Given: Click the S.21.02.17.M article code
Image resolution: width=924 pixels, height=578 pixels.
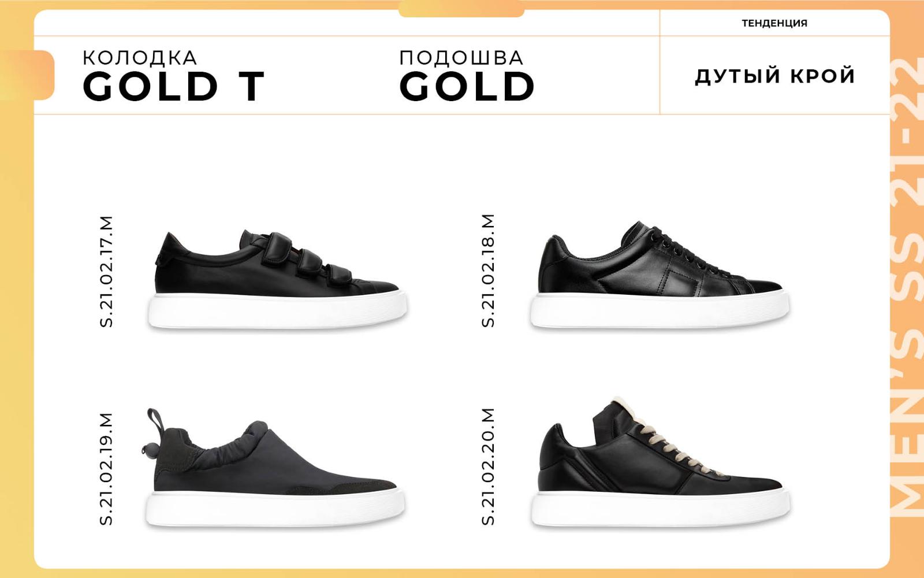Looking at the screenshot, I should 106,272.
